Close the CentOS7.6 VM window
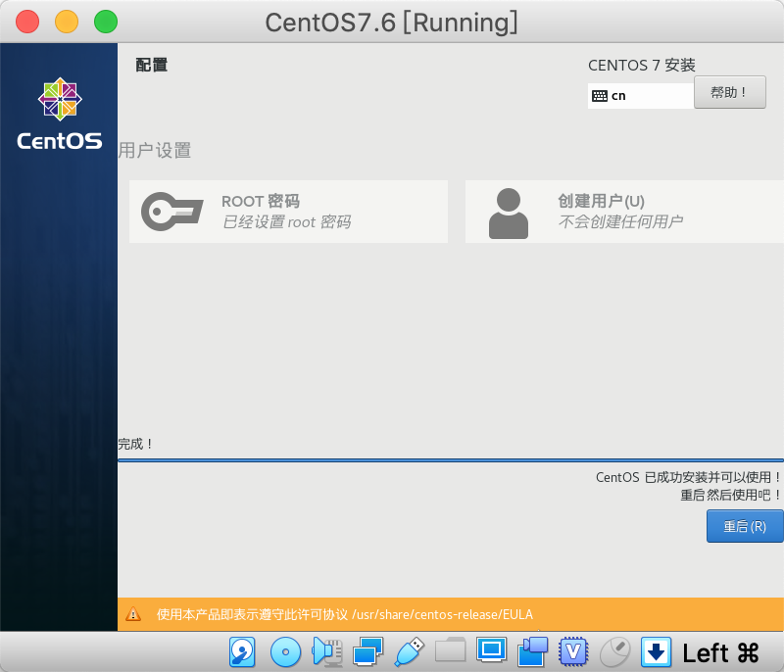The image size is (784, 672). [27, 23]
